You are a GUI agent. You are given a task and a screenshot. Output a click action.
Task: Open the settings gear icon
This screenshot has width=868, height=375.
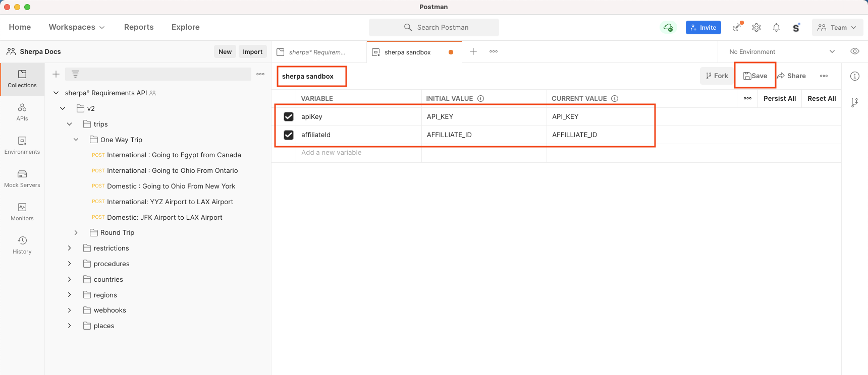pyautogui.click(x=756, y=28)
